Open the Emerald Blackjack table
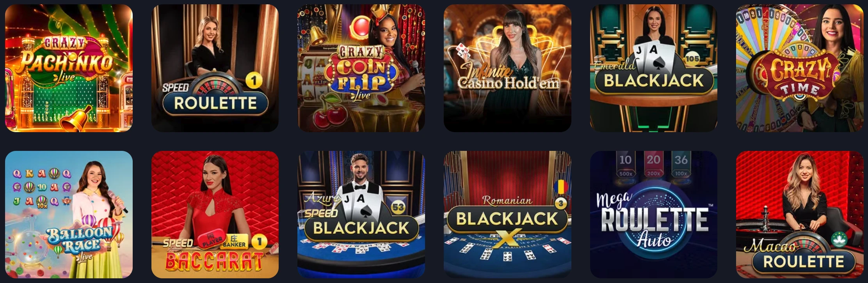 (x=654, y=68)
